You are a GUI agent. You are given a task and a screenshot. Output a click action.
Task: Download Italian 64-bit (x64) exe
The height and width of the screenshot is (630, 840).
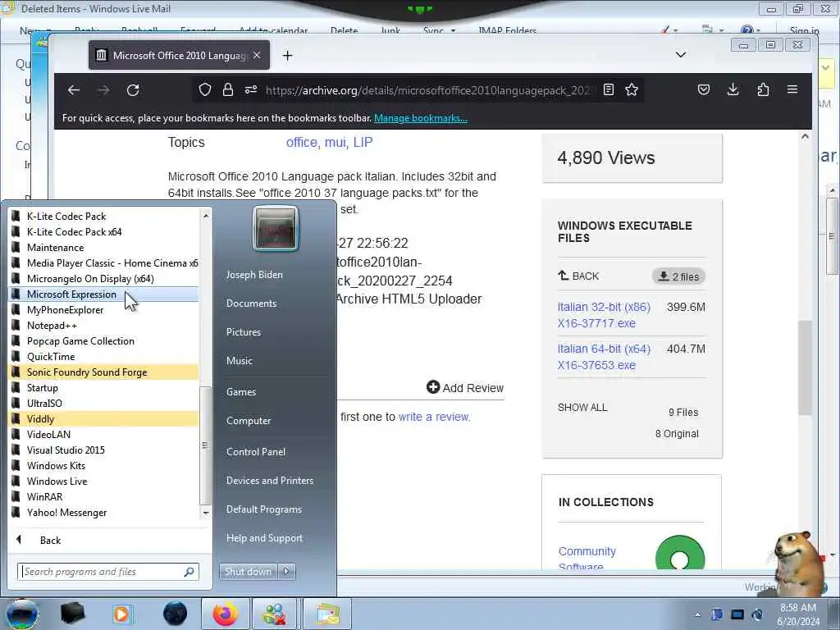pos(604,357)
